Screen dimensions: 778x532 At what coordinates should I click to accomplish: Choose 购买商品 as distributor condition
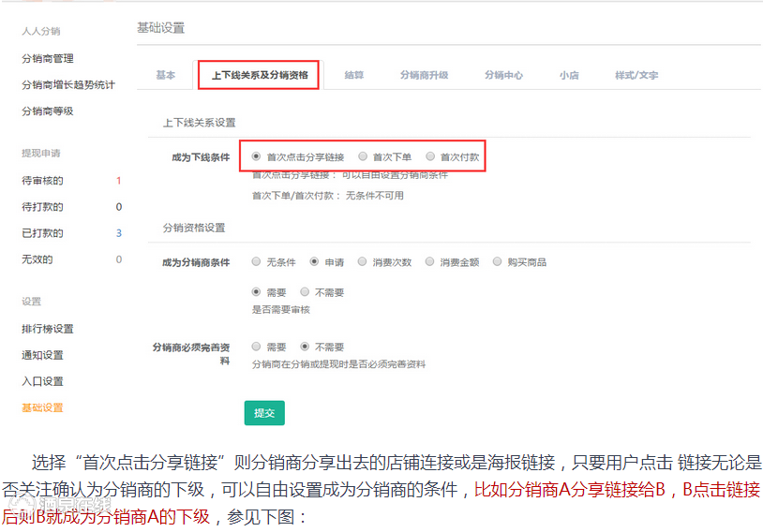[x=497, y=262]
